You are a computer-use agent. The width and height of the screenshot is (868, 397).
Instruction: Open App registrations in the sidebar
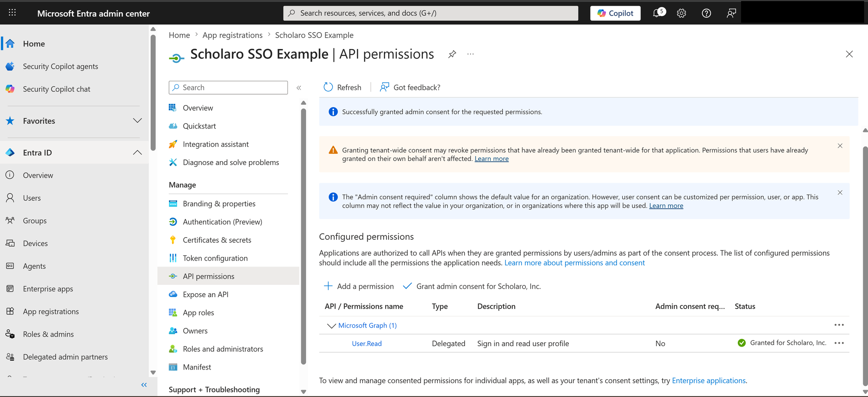(51, 311)
